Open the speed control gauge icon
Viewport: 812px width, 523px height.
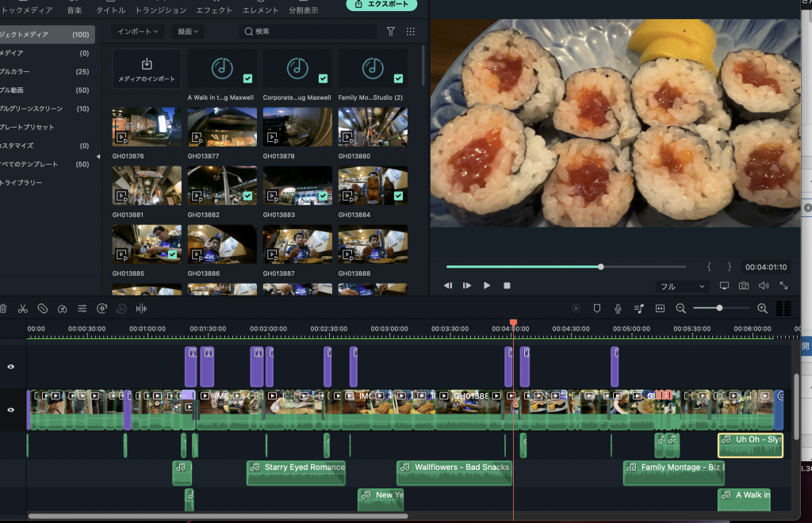62,309
